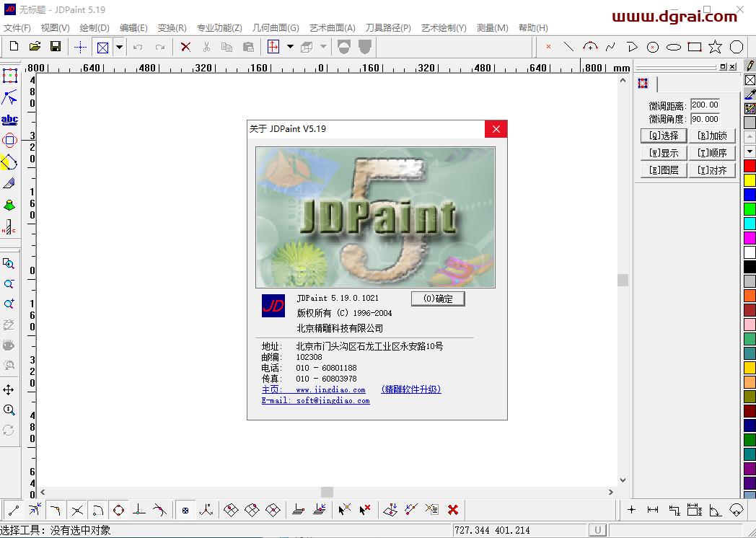Image resolution: width=756 pixels, height=538 pixels.
Task: Click the pan move arrows tool
Action: click(9, 389)
